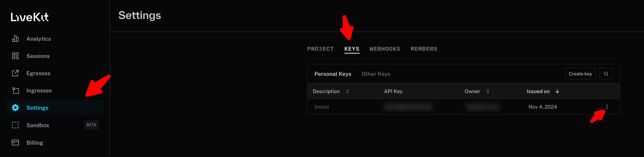Click the Ingresses import icon
The image size is (644, 157).
(15, 91)
